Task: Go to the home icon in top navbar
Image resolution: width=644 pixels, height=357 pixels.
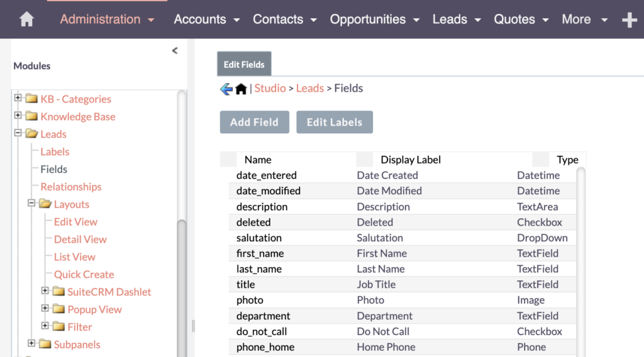Action: pyautogui.click(x=26, y=19)
